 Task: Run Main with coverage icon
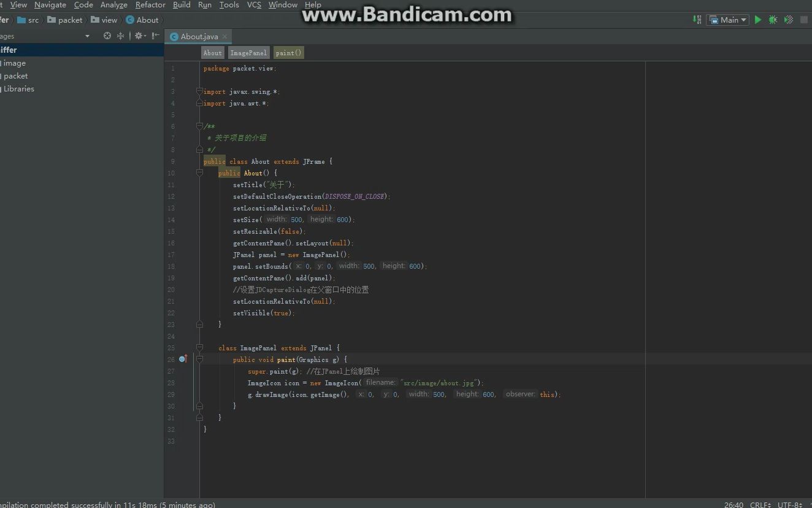point(789,20)
